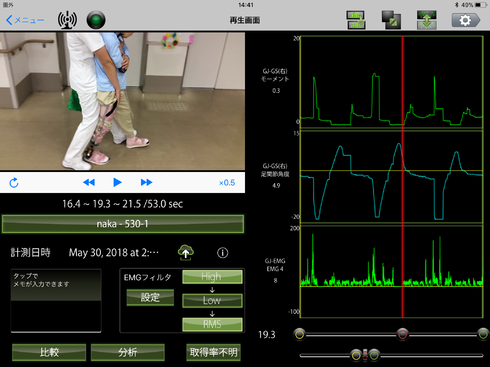This screenshot has width=490, height=367.
Task: Tap the 19.3 current time value
Action: tap(267, 335)
